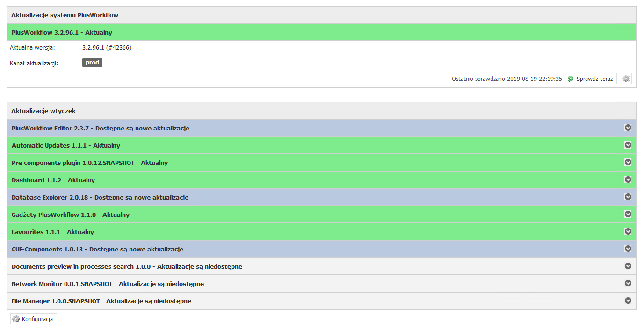Click File Manager 1.0.0.SNAPSHOT row title

(101, 301)
